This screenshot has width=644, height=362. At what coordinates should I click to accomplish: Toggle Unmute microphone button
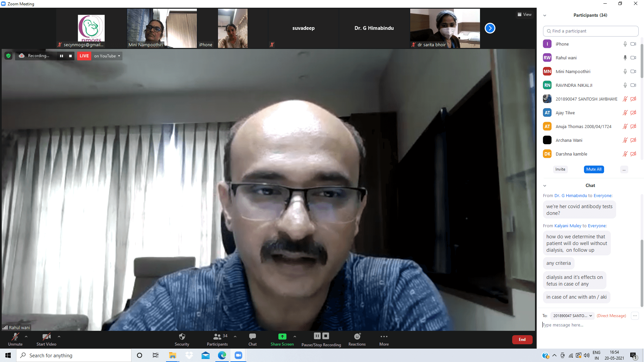tap(15, 337)
